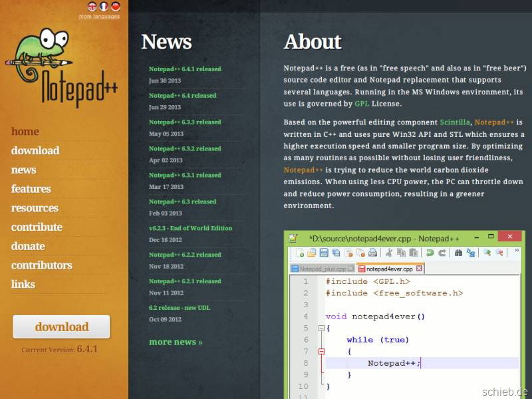
Task: Click the Open file folder icon
Action: tap(312, 253)
